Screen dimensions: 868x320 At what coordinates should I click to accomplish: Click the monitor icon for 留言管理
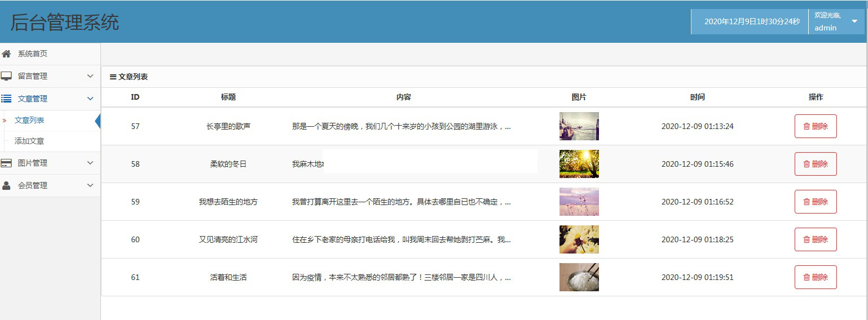pyautogui.click(x=6, y=76)
